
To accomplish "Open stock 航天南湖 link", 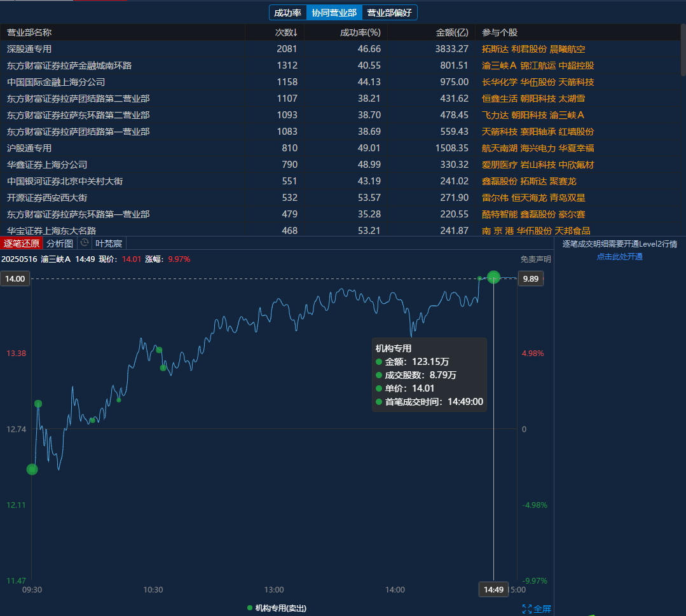I will 500,148.
